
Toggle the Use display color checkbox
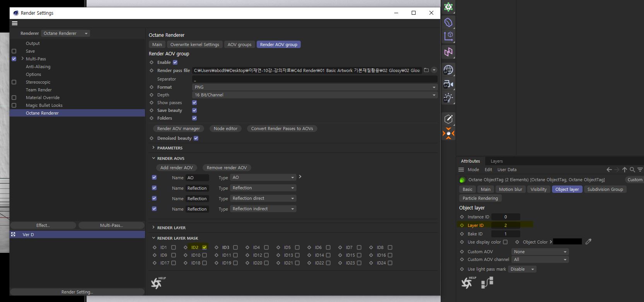click(x=505, y=242)
